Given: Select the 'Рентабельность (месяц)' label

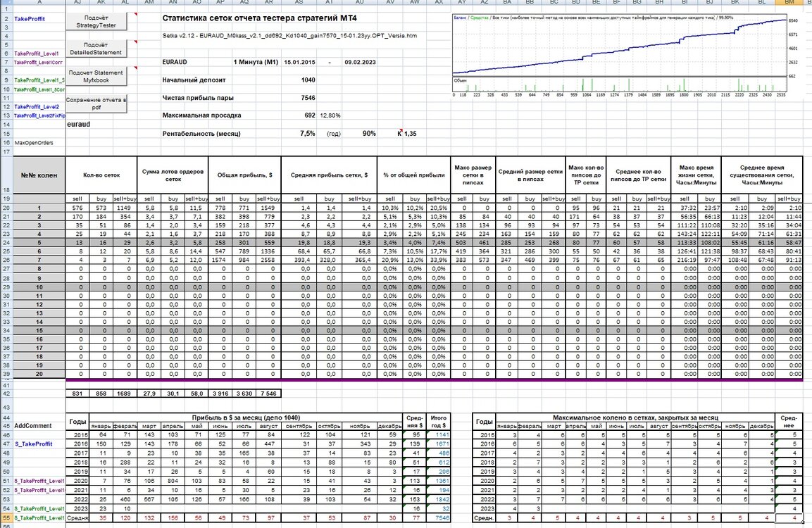Looking at the screenshot, I should (x=201, y=133).
